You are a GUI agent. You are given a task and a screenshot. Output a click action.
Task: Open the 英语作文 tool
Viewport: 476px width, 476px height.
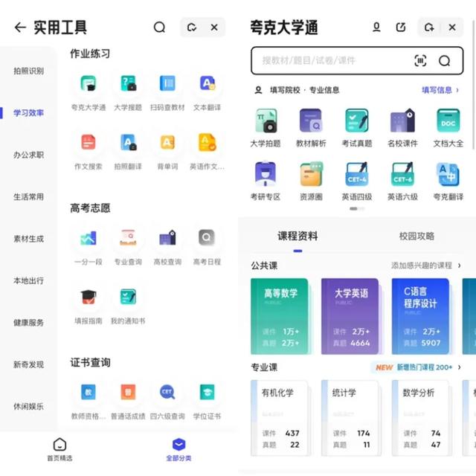(207, 142)
